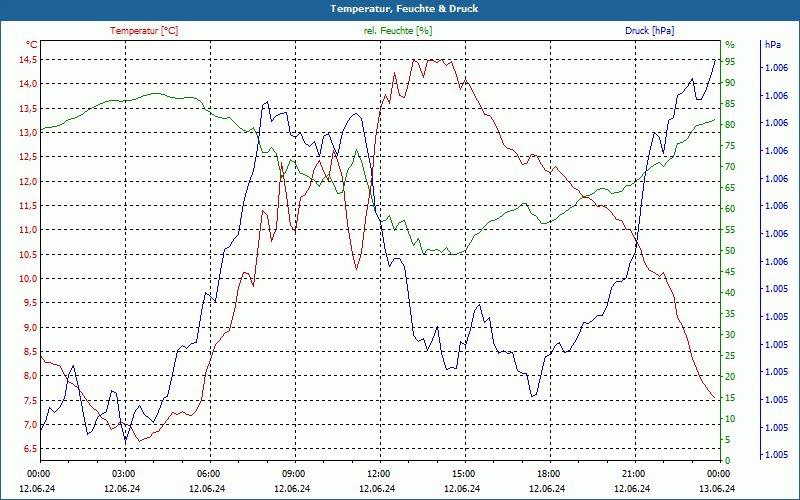The image size is (800, 500).
Task: Click the '9,5' temperature axis value
Action: (30, 303)
